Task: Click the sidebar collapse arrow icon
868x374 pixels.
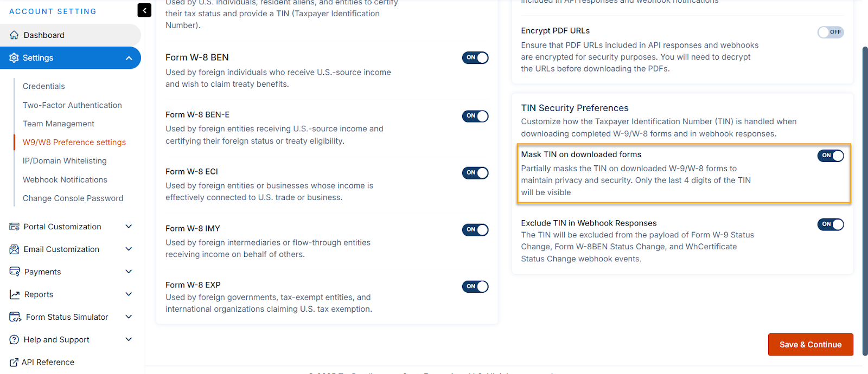Action: (144, 10)
